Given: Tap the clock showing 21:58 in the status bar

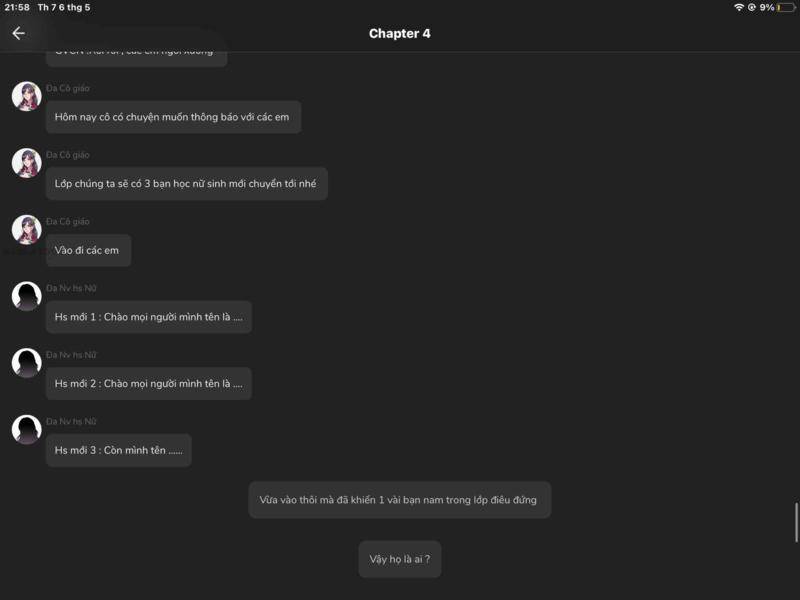Looking at the screenshot, I should (x=17, y=7).
